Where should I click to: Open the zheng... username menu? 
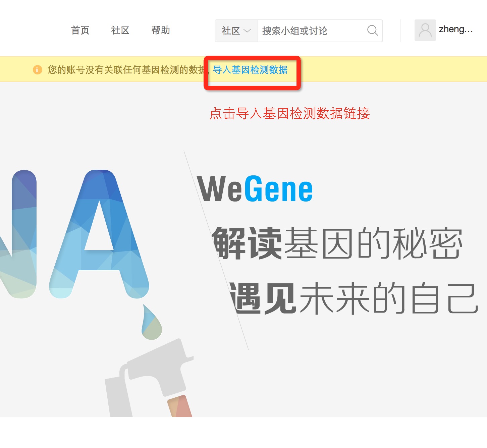coord(456,30)
